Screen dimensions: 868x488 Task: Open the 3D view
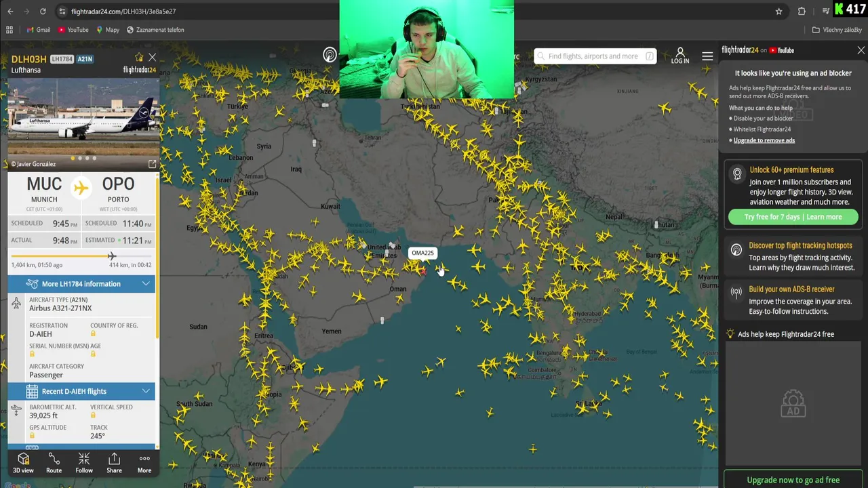coord(23,464)
